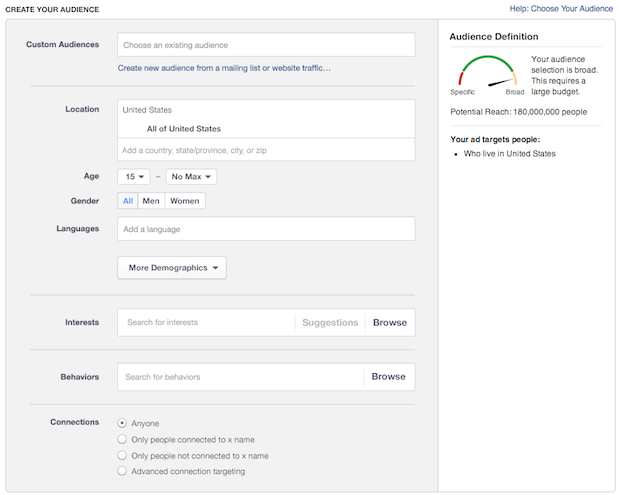Select Women as the gender

pyautogui.click(x=185, y=201)
